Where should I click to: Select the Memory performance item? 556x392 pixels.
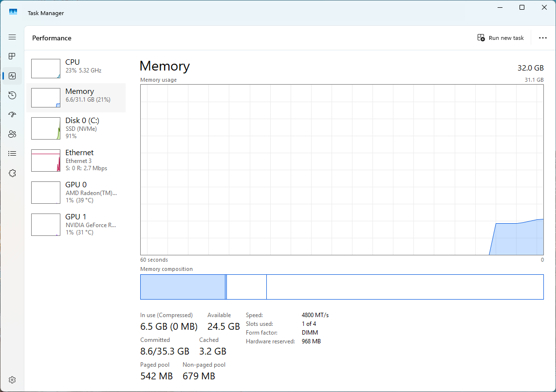pos(76,98)
